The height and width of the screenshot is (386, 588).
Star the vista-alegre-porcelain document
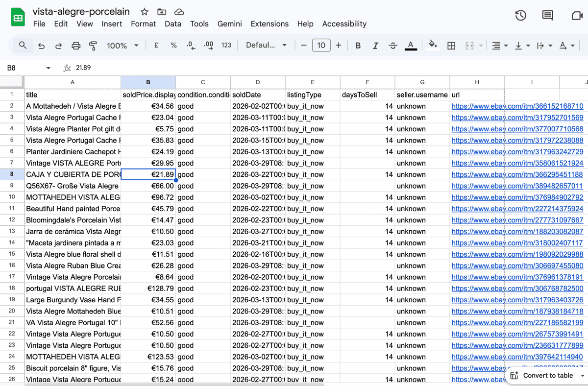pos(145,12)
